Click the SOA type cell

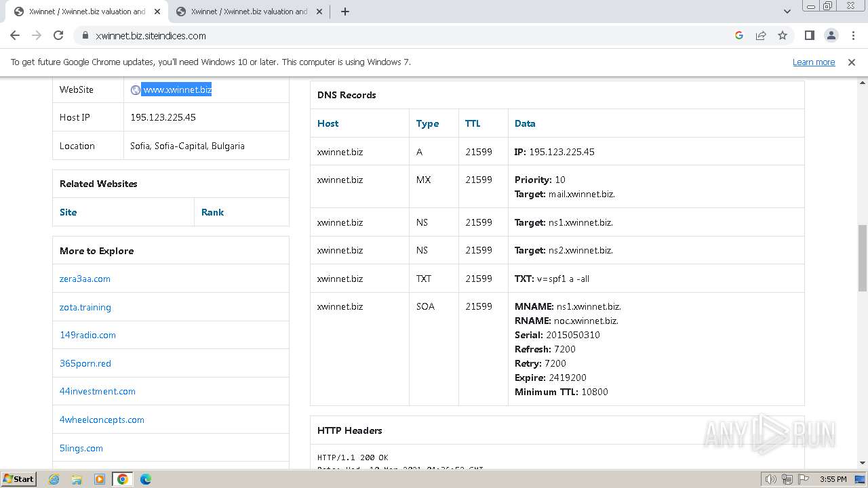(x=434, y=348)
